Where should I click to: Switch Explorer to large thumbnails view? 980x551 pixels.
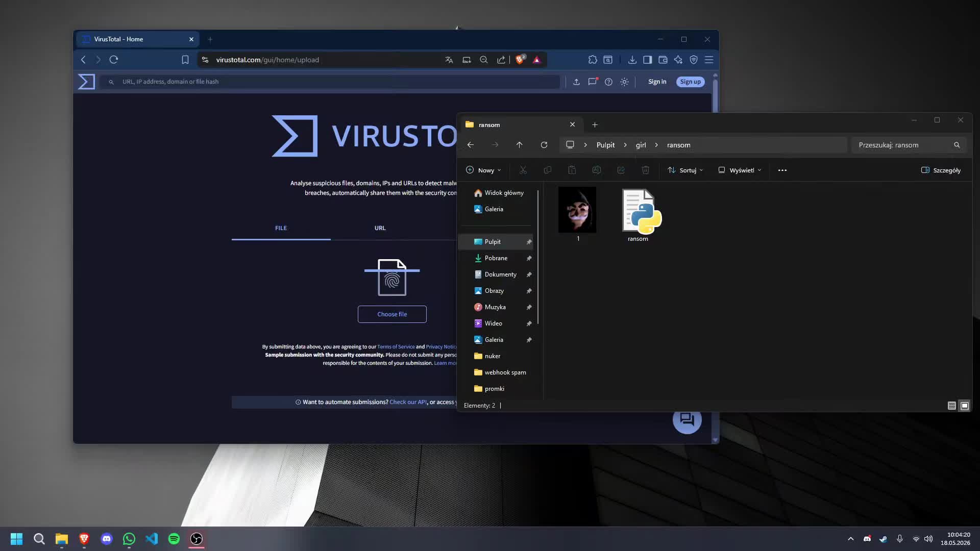click(x=965, y=406)
